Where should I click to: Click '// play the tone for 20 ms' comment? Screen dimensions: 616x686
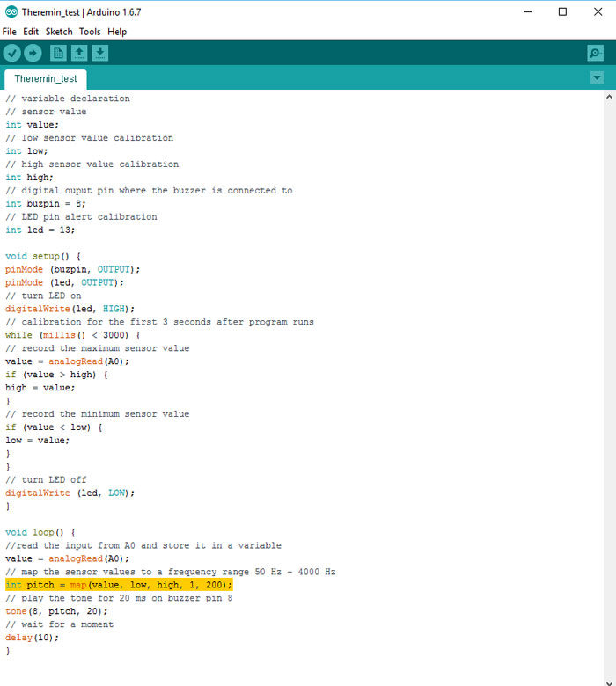[x=119, y=598]
